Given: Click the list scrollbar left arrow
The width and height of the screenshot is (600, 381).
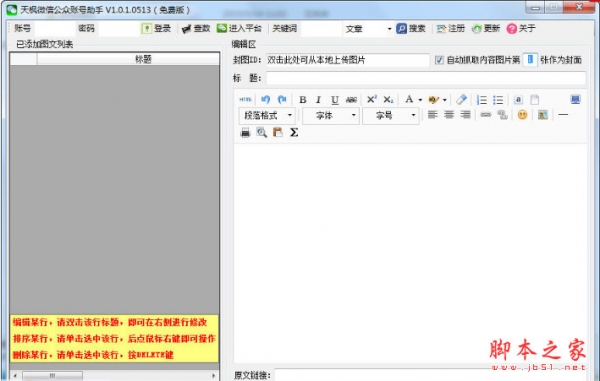Looking at the screenshot, I should pyautogui.click(x=15, y=376).
